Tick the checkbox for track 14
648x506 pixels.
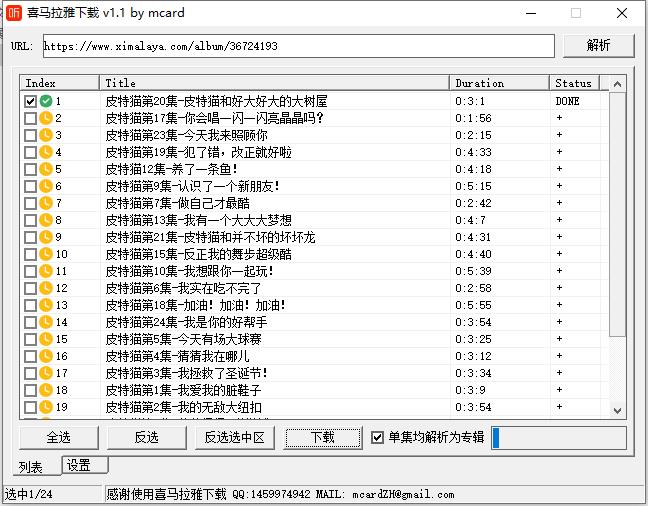(30, 322)
